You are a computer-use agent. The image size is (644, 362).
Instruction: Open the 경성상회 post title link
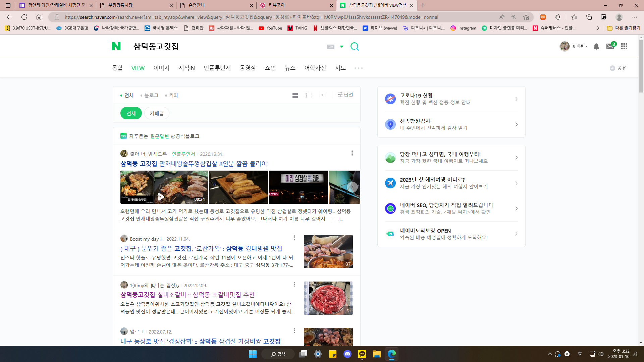click(x=201, y=341)
